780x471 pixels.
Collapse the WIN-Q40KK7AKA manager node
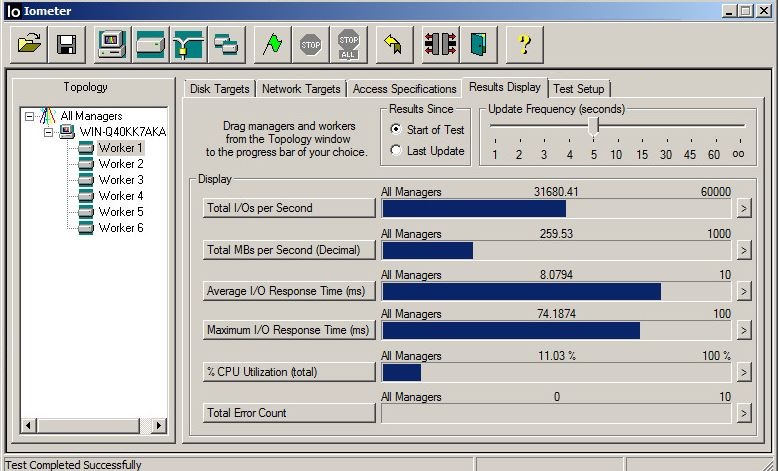pos(48,132)
